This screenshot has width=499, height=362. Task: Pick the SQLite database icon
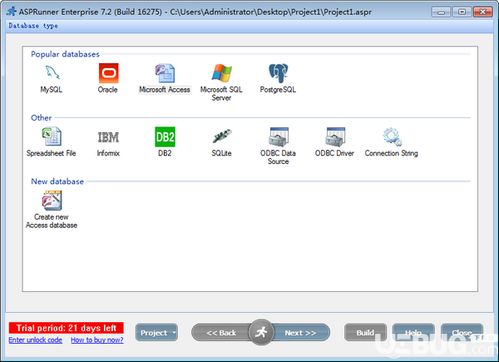point(222,137)
